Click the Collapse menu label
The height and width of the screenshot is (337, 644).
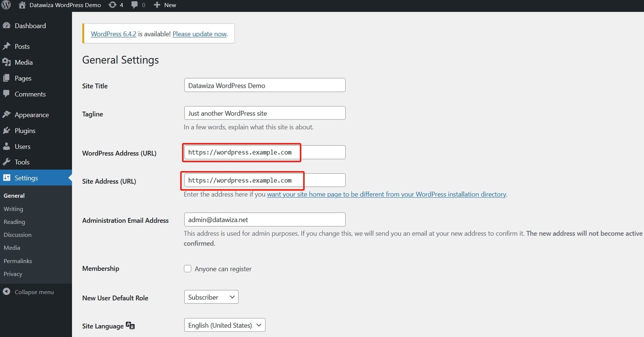tap(34, 292)
